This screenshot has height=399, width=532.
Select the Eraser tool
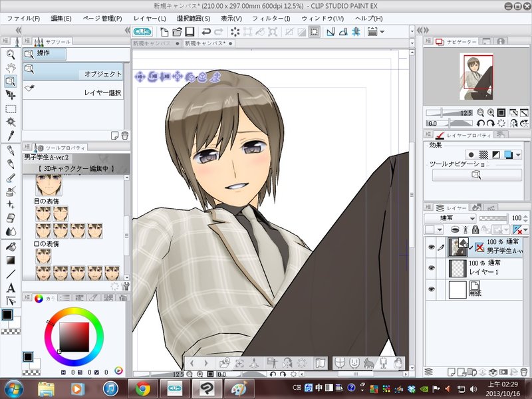point(11,218)
